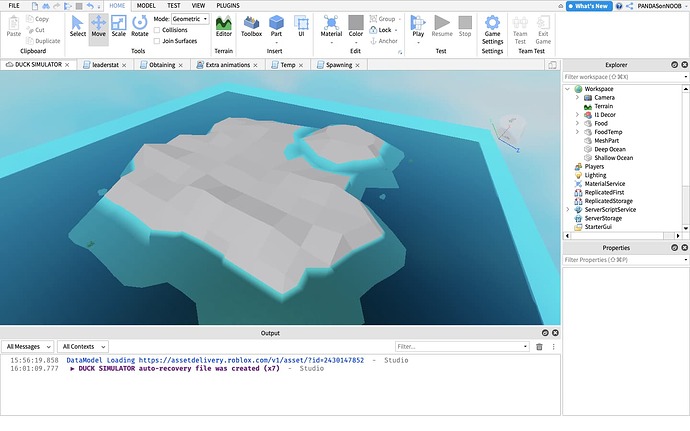
Task: Switch to the MODEL ribbon tab
Action: point(146,6)
